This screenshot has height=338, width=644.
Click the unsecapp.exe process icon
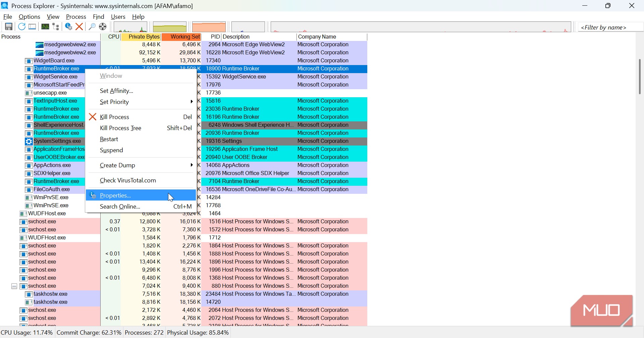click(29, 93)
